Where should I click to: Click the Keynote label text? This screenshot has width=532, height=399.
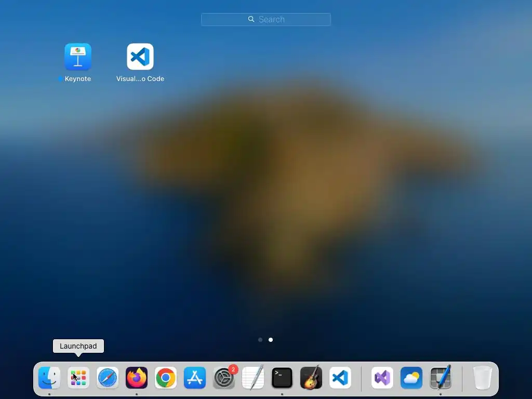[x=78, y=79]
